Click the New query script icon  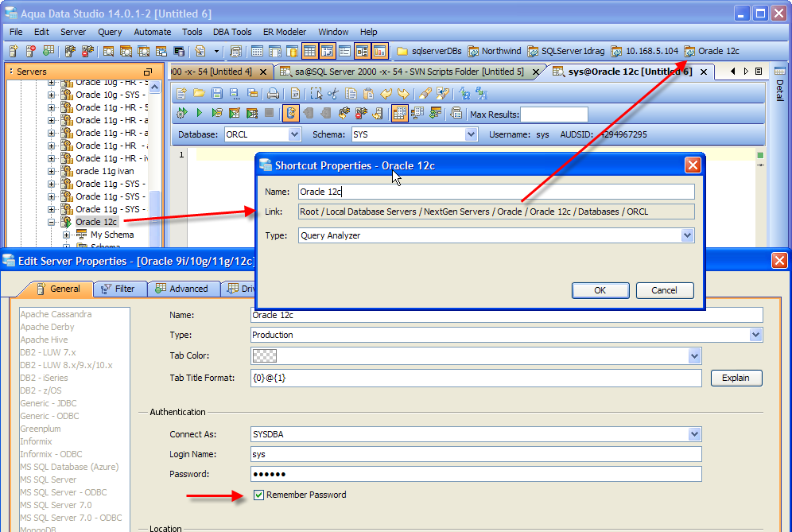point(182,94)
